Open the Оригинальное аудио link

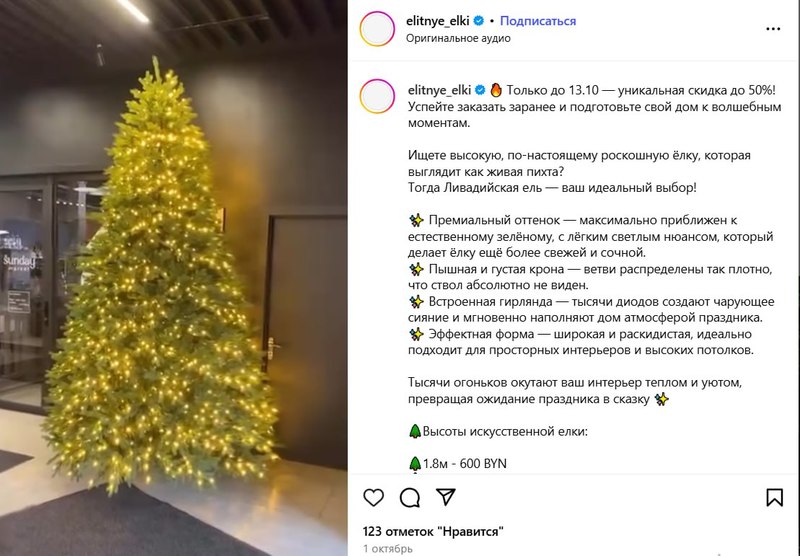(458, 38)
